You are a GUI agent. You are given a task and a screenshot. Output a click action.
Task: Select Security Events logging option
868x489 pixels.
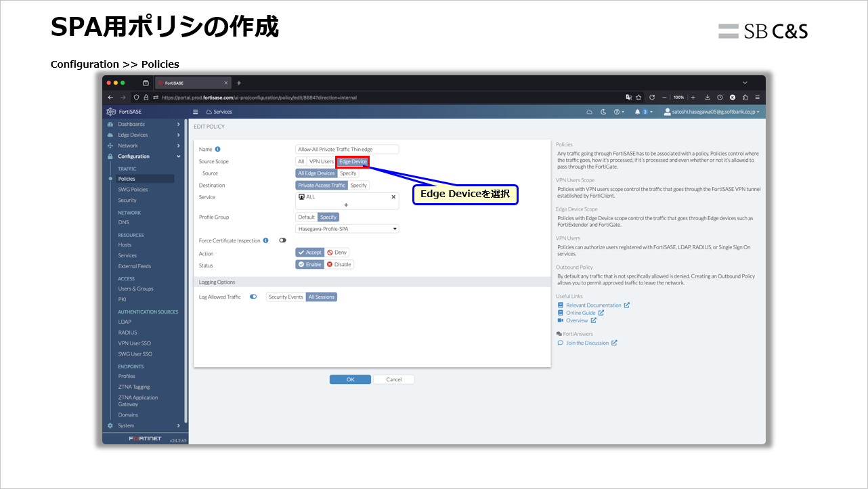(286, 297)
